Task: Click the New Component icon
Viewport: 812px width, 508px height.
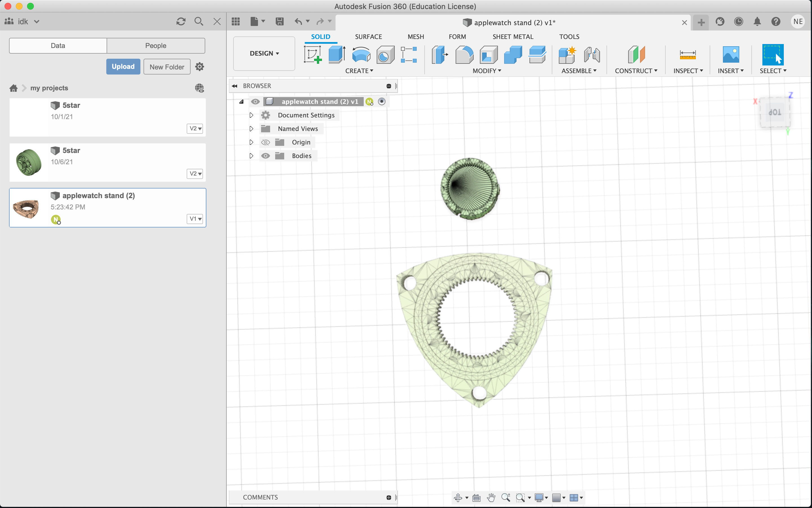Action: pyautogui.click(x=567, y=55)
